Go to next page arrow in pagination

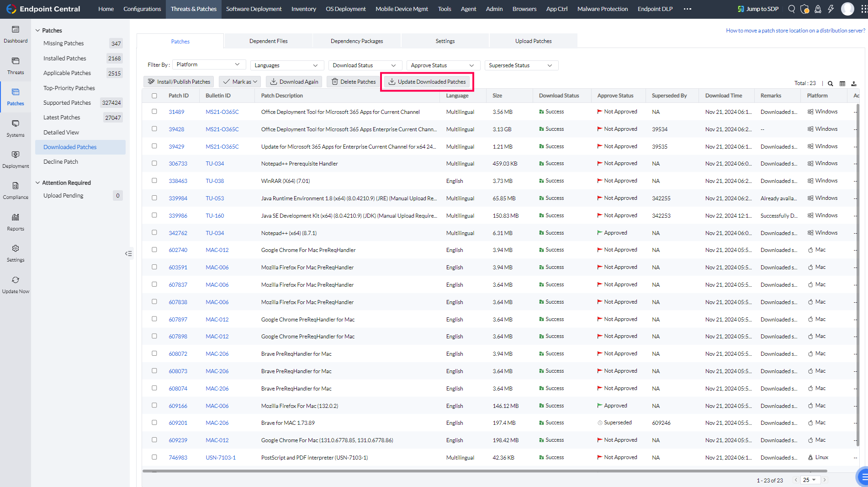825,480
